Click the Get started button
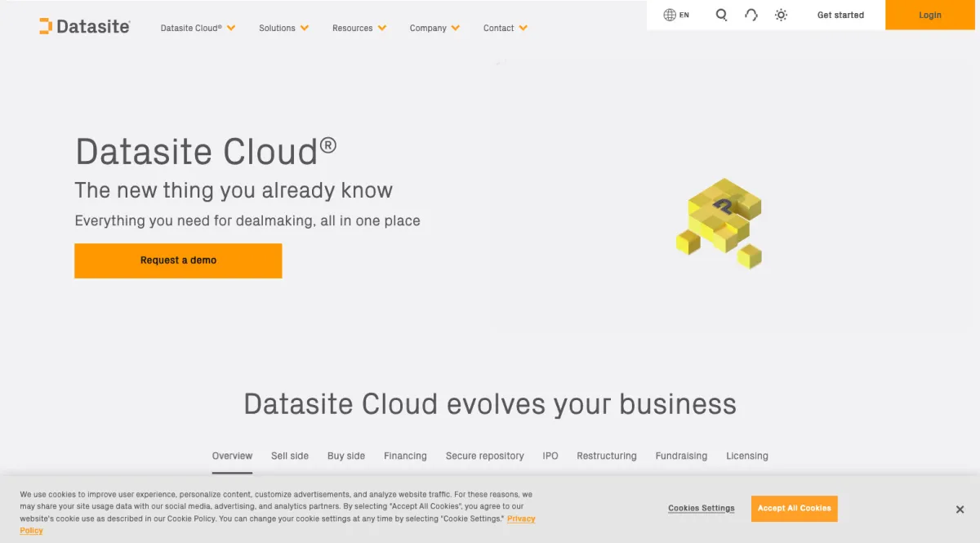 (840, 15)
